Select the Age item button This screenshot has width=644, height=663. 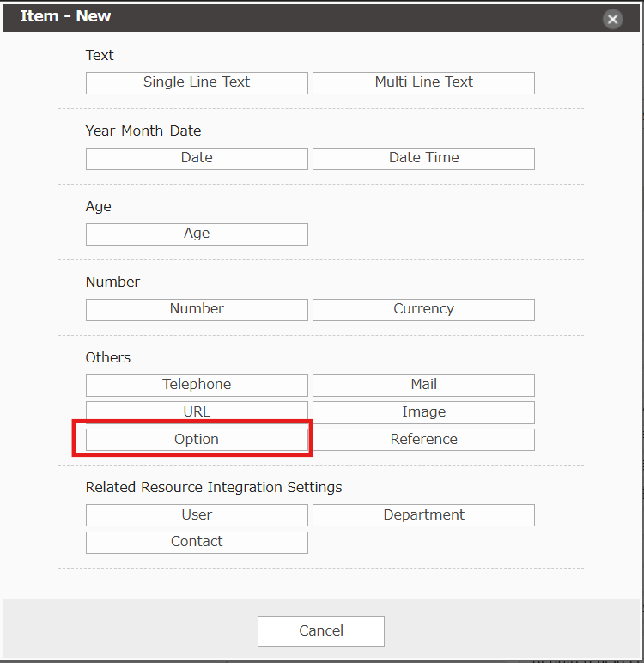click(197, 234)
